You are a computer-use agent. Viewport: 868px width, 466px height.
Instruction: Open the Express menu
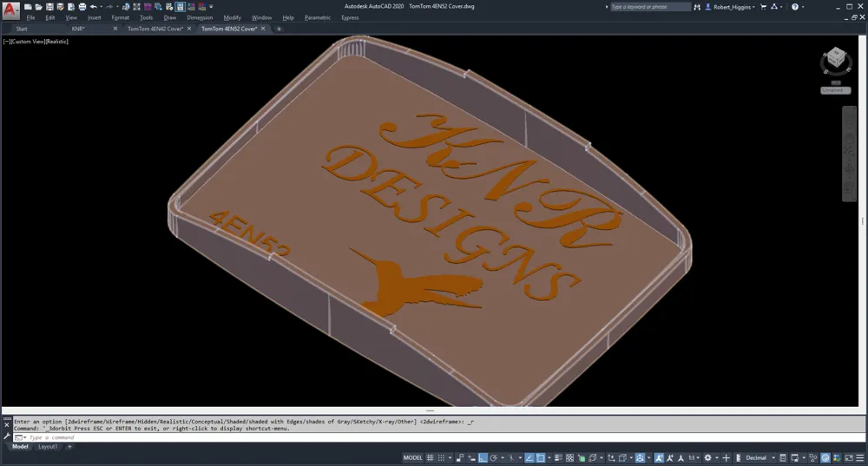click(350, 17)
